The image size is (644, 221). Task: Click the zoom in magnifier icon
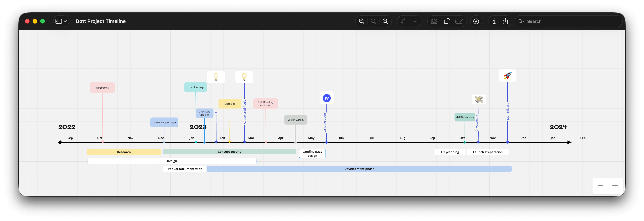coord(385,21)
